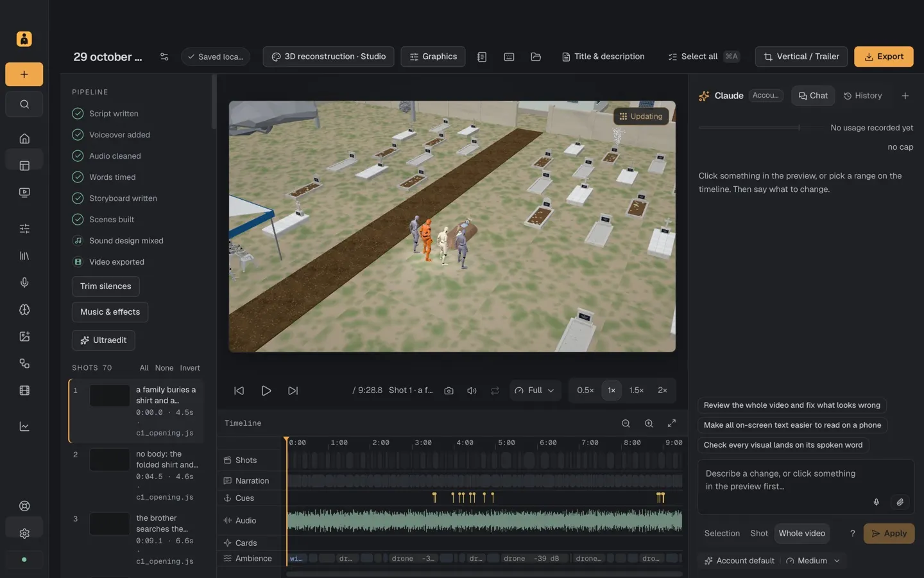Click the orange new project plus button
This screenshot has width=924, height=578.
click(24, 74)
